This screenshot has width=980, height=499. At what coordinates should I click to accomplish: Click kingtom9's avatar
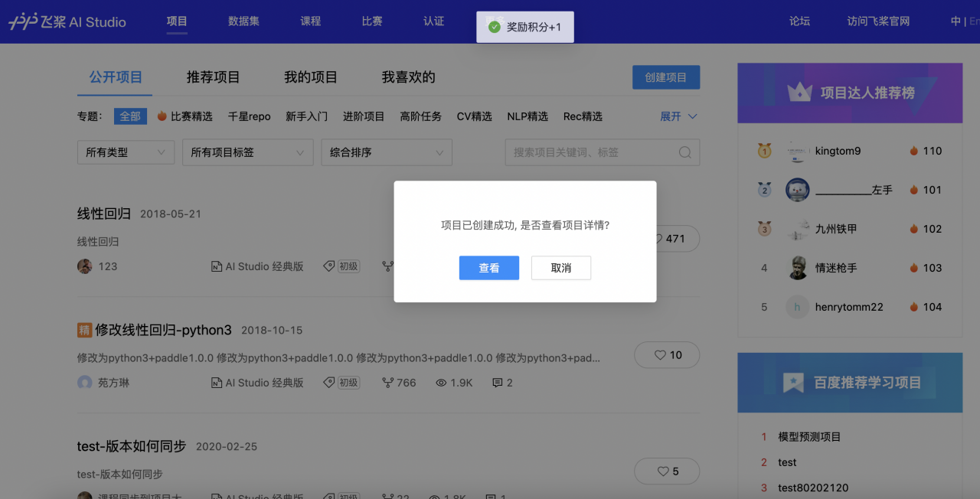[798, 151]
